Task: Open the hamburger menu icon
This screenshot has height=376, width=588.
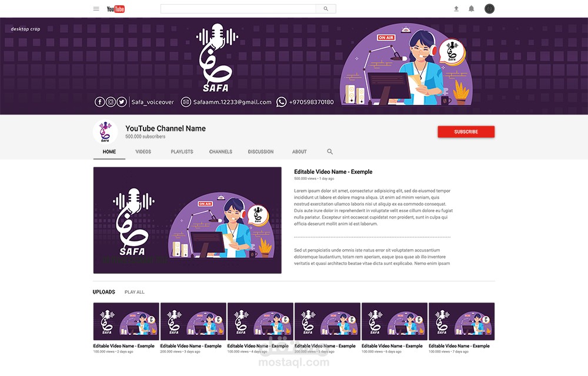Action: 96,9
